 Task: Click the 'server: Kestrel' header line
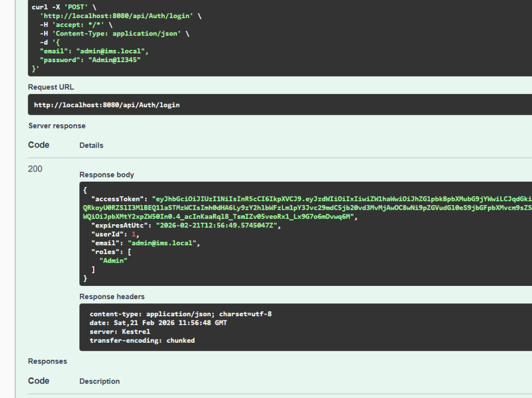click(120, 332)
